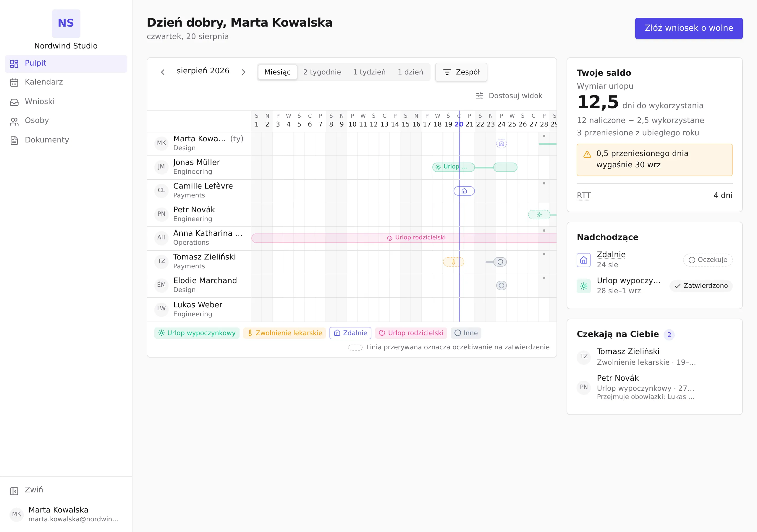The height and width of the screenshot is (532, 757).
Task: Click the pending count badge 2
Action: coord(669,335)
